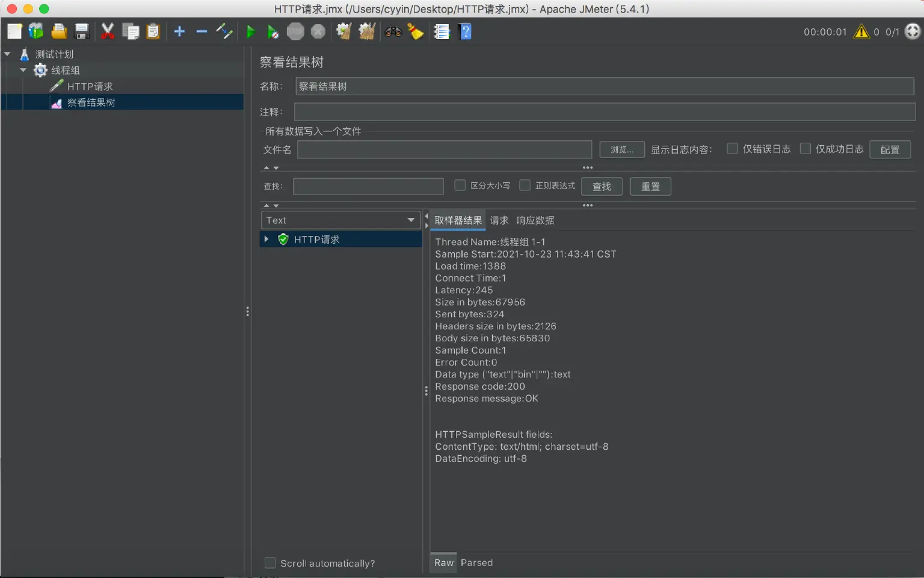Collapse the 线程组 tree node
This screenshot has height=578, width=924.
(x=23, y=70)
